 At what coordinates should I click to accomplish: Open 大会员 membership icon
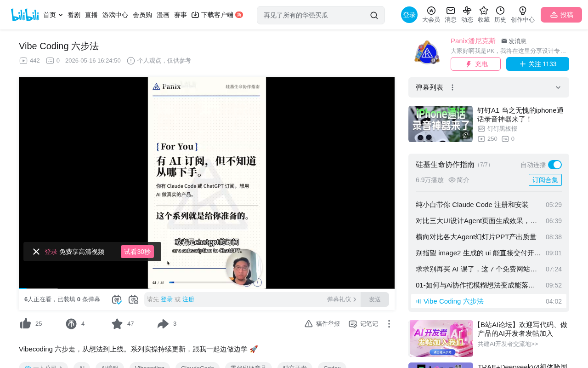(431, 15)
